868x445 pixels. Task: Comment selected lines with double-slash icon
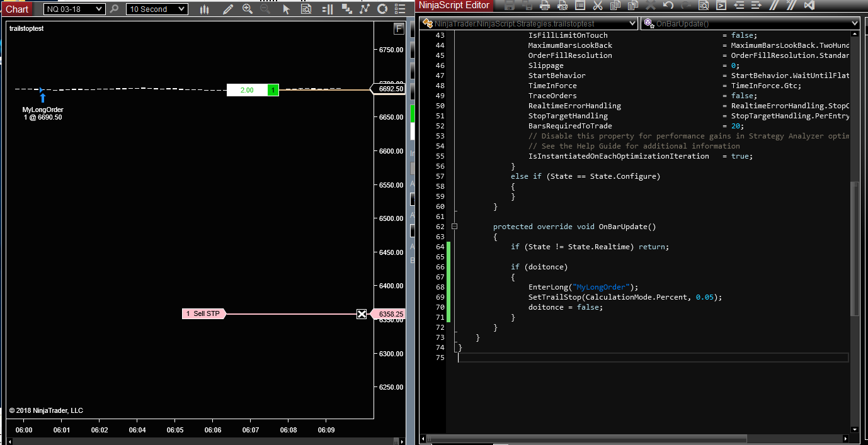click(x=774, y=5)
